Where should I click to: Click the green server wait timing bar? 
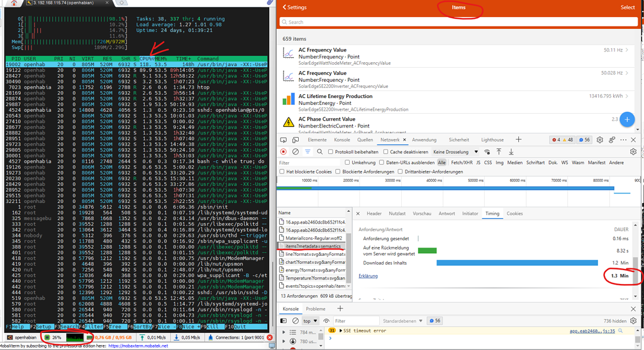[x=427, y=250]
